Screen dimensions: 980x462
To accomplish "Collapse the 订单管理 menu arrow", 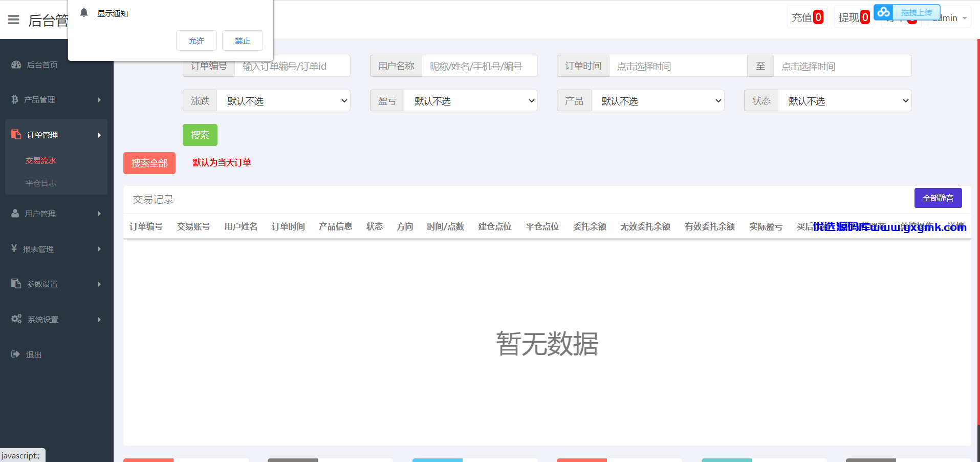I will (x=99, y=135).
